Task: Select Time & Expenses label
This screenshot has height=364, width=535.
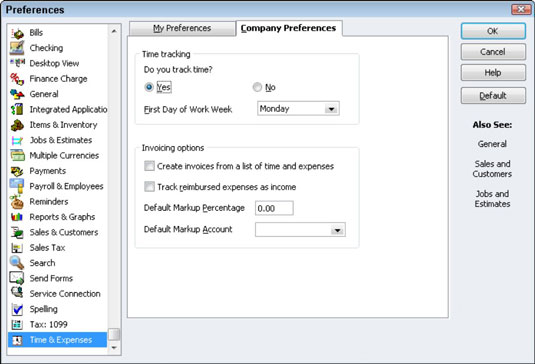Action: click(x=61, y=340)
